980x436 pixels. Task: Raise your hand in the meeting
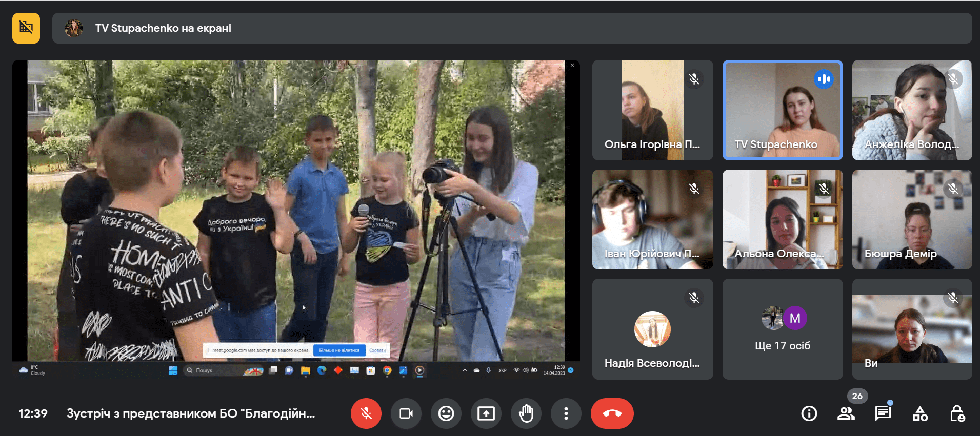click(x=526, y=413)
